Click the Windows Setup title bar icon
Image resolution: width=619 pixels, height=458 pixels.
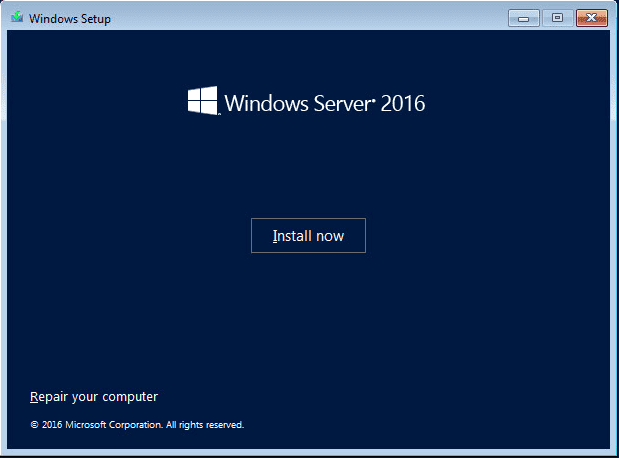(17, 17)
